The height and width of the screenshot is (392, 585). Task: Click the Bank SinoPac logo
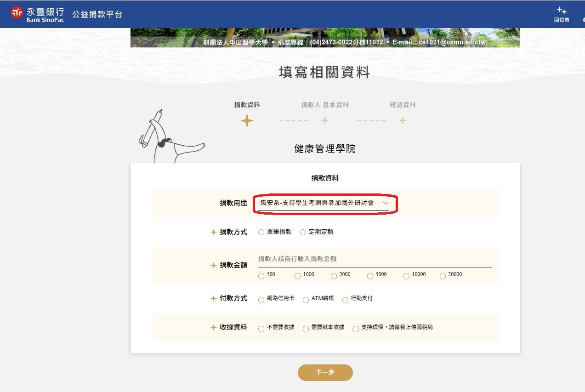38,14
